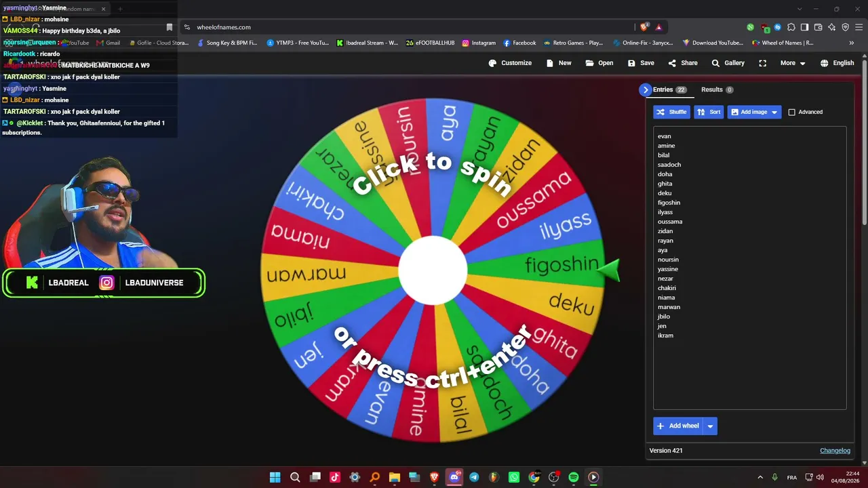
Task: Share this wheel
Action: click(x=683, y=63)
